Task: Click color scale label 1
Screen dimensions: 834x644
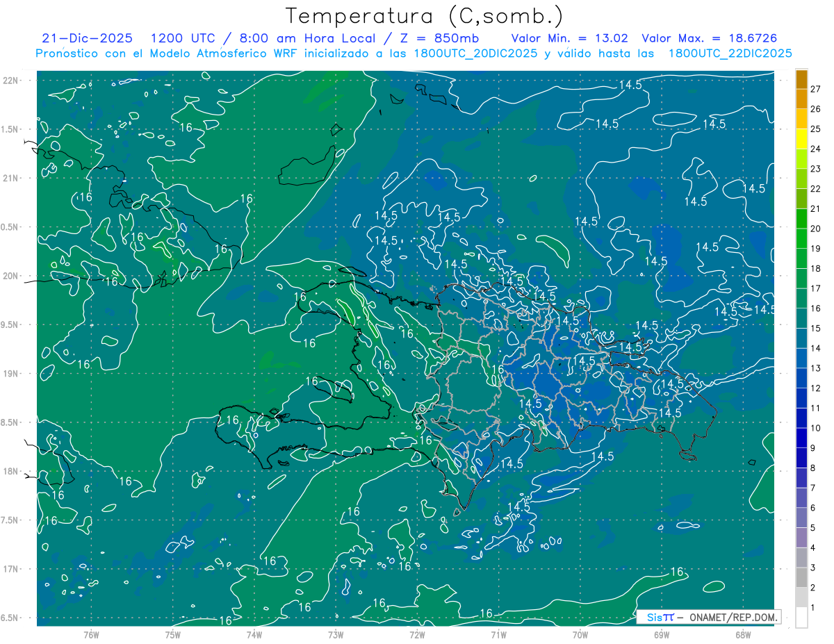Action: (813, 608)
